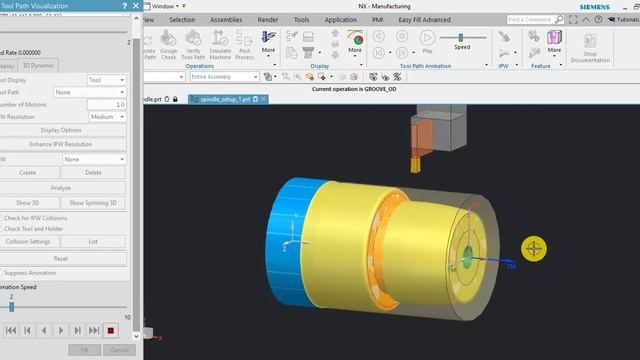Screen dimensions: 640x360
Task: Adjust the Animation Speed slider handle
Action: tap(11, 307)
